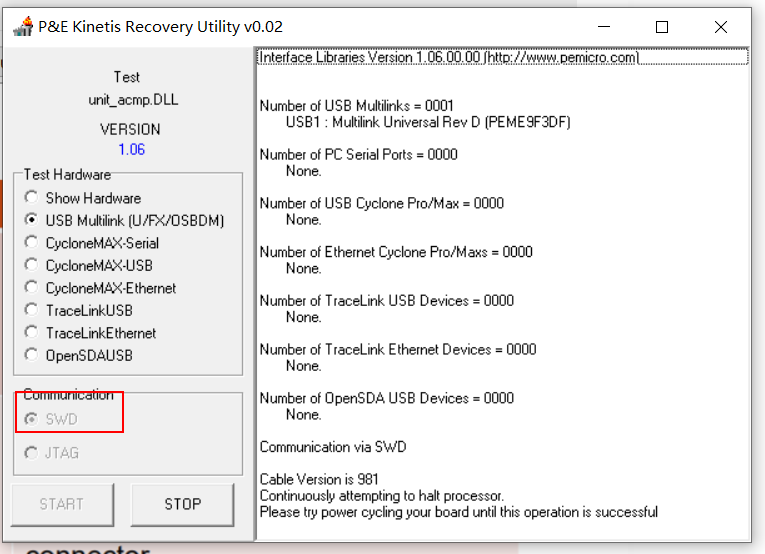The height and width of the screenshot is (554, 765).
Task: Click the P&E Kinetis Recovery Utility title icon
Action: click(x=23, y=26)
